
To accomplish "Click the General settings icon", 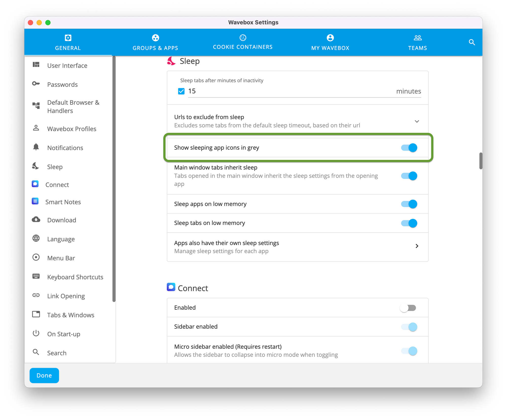I will 67,38.
